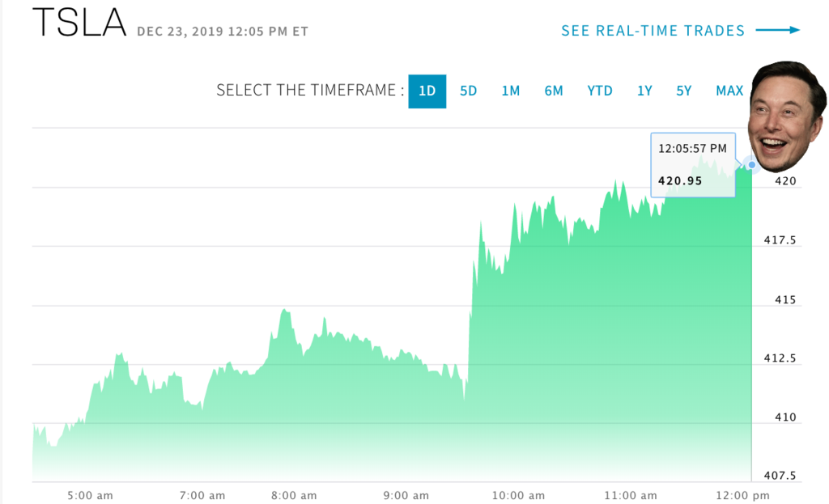Click the 10:00 am time axis label

[x=517, y=495]
